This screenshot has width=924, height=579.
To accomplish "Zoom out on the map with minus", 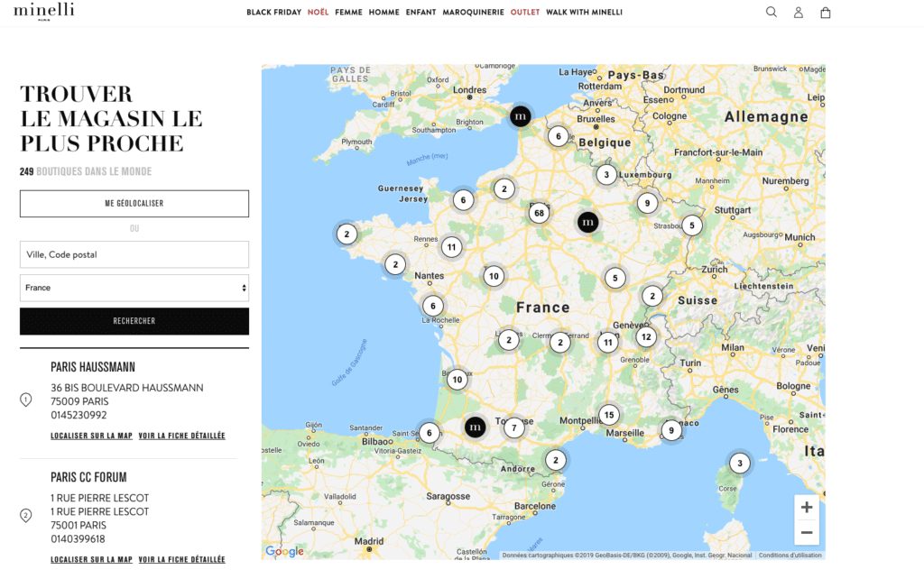I will (x=806, y=532).
